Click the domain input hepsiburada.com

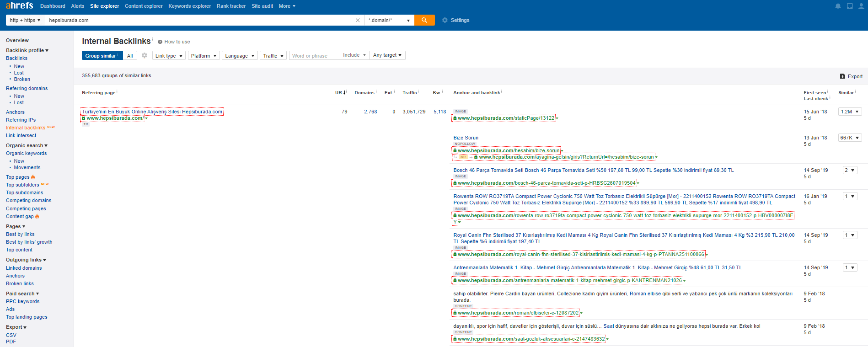[199, 20]
